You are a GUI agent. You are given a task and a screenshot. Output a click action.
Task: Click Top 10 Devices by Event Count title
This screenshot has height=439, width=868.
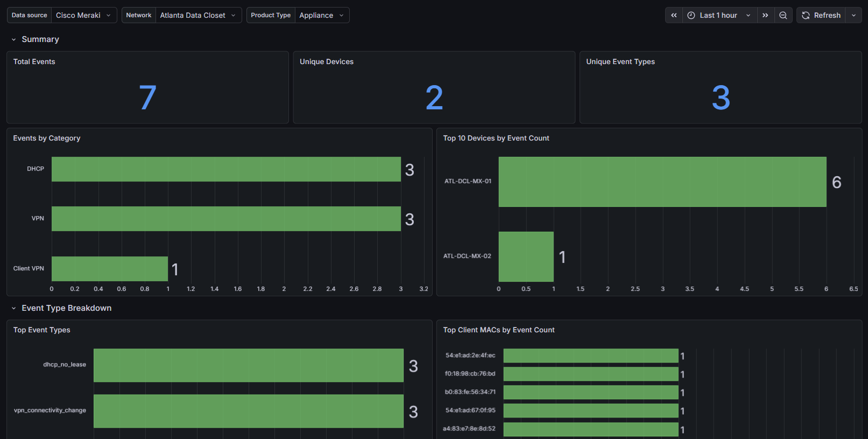pos(496,138)
